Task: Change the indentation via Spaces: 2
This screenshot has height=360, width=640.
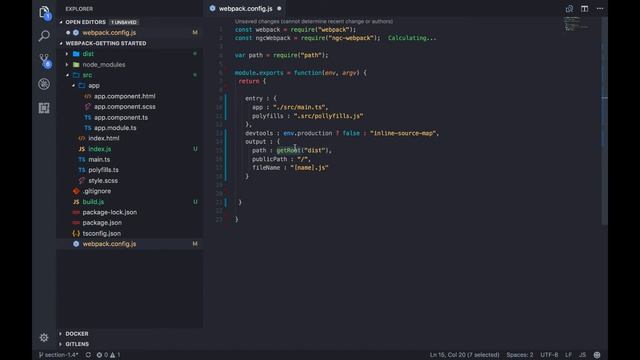Action: pos(520,355)
